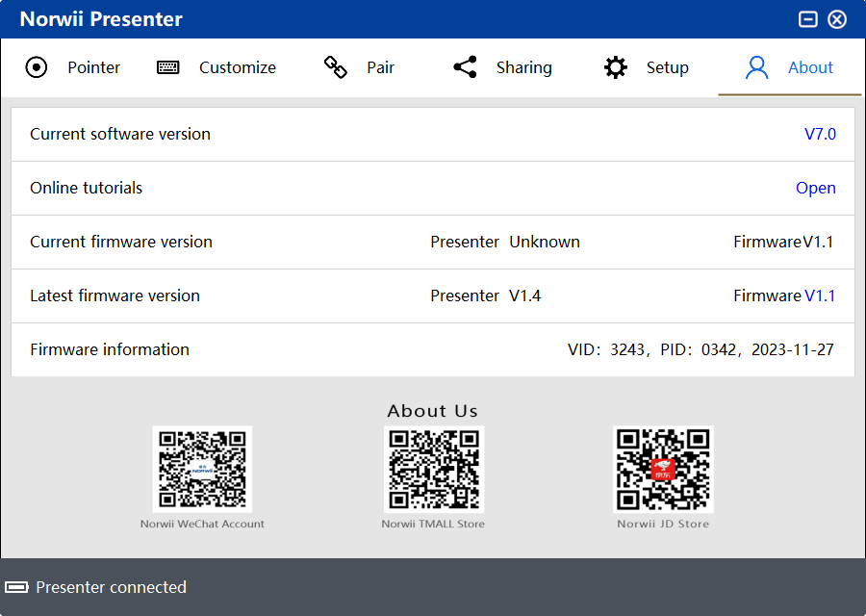Click the Sharing nodes icon

click(465, 67)
